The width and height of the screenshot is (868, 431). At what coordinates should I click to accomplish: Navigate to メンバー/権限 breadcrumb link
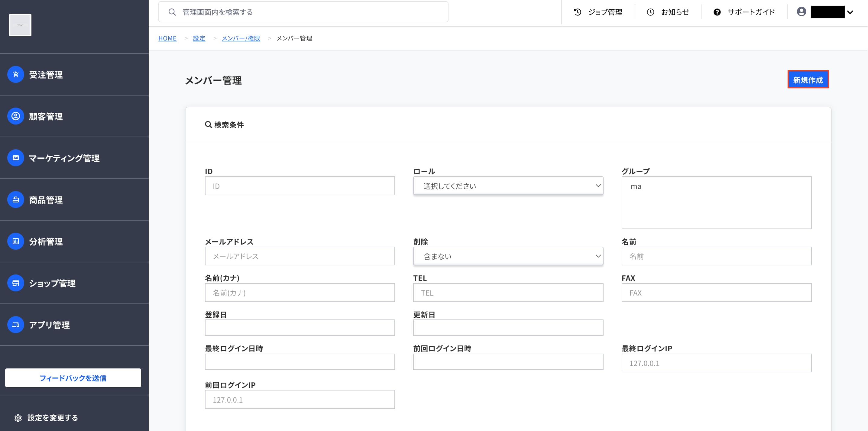click(241, 38)
